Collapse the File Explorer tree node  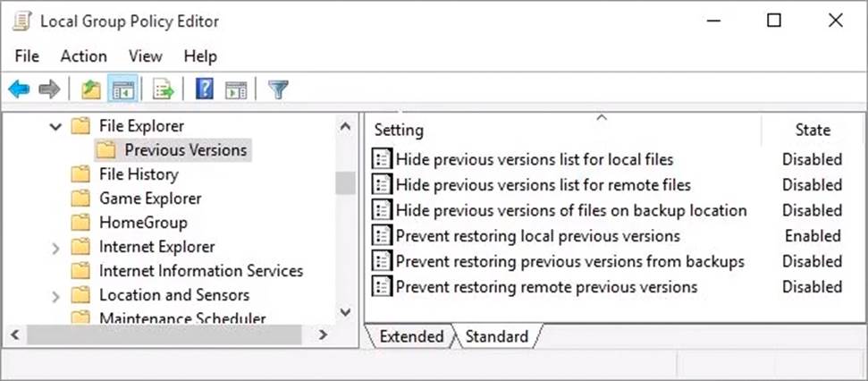pyautogui.click(x=56, y=127)
